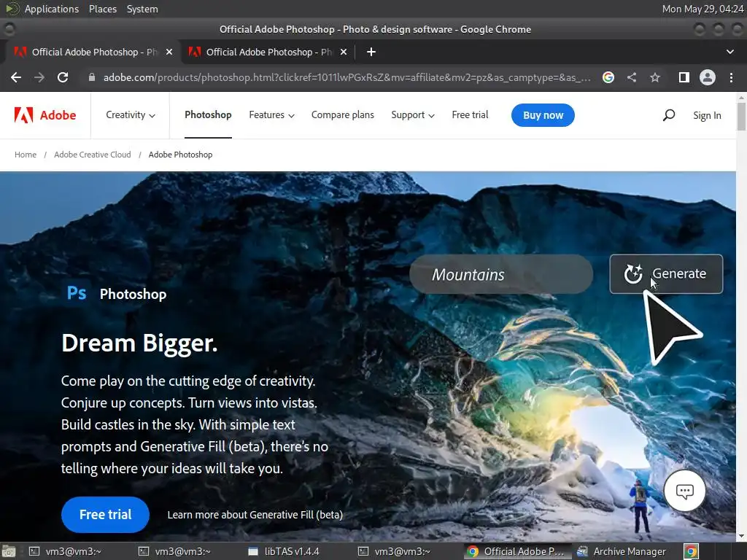Screen dimensions: 747x560
Task: Click the Buy now button
Action: [x=543, y=115]
